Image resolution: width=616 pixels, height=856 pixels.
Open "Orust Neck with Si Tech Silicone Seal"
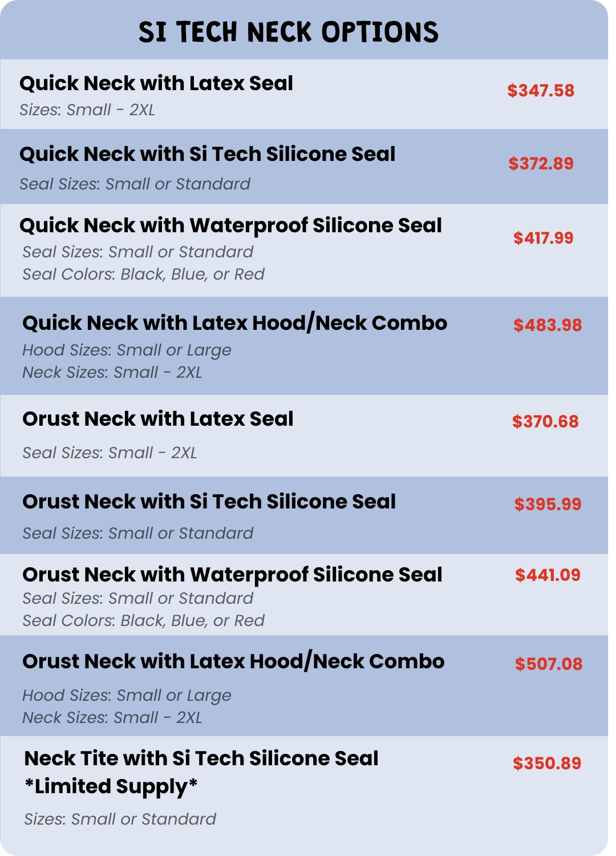tap(209, 502)
